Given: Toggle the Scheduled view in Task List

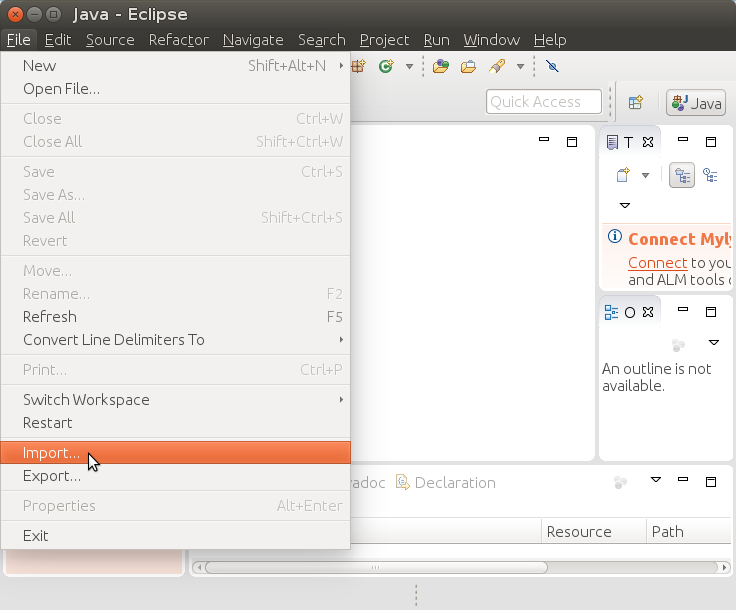Looking at the screenshot, I should pyautogui.click(x=710, y=176).
